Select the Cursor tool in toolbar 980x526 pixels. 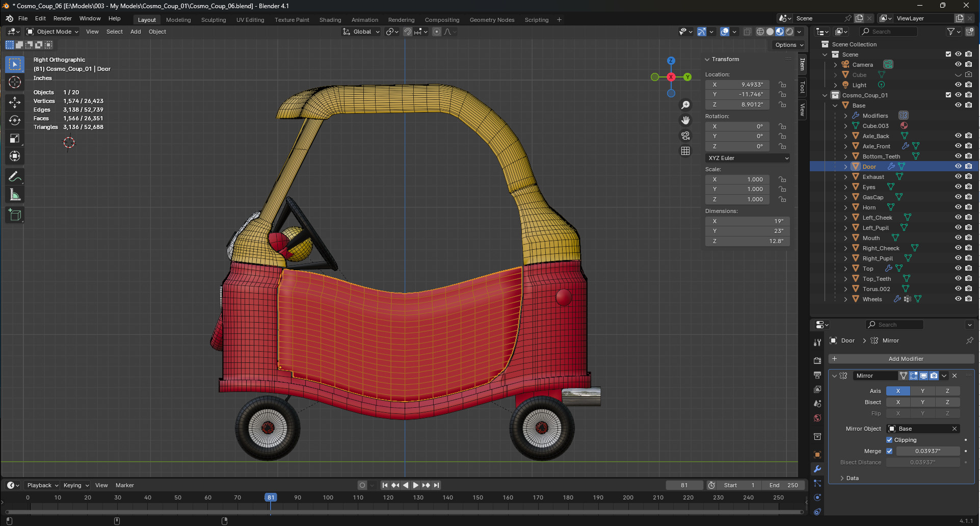click(15, 82)
